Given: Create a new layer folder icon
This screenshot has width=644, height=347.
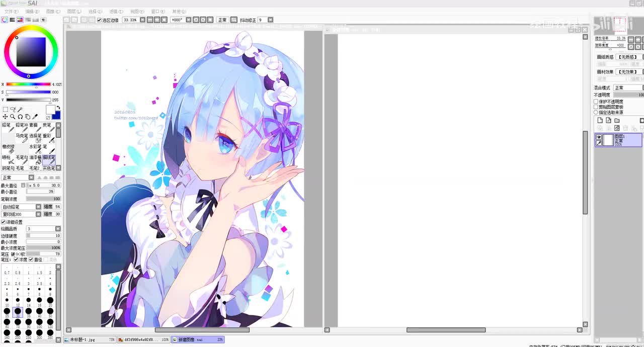Looking at the screenshot, I should tap(617, 121).
